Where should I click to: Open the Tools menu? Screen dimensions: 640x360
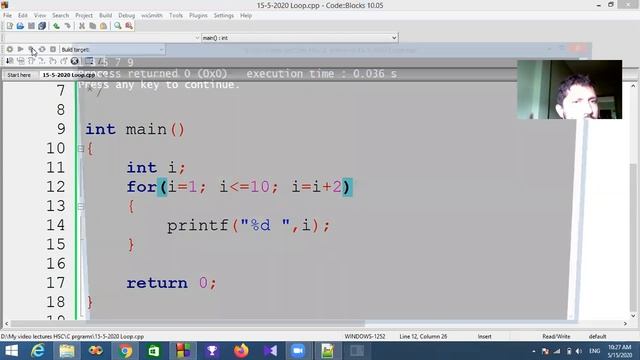point(176,15)
